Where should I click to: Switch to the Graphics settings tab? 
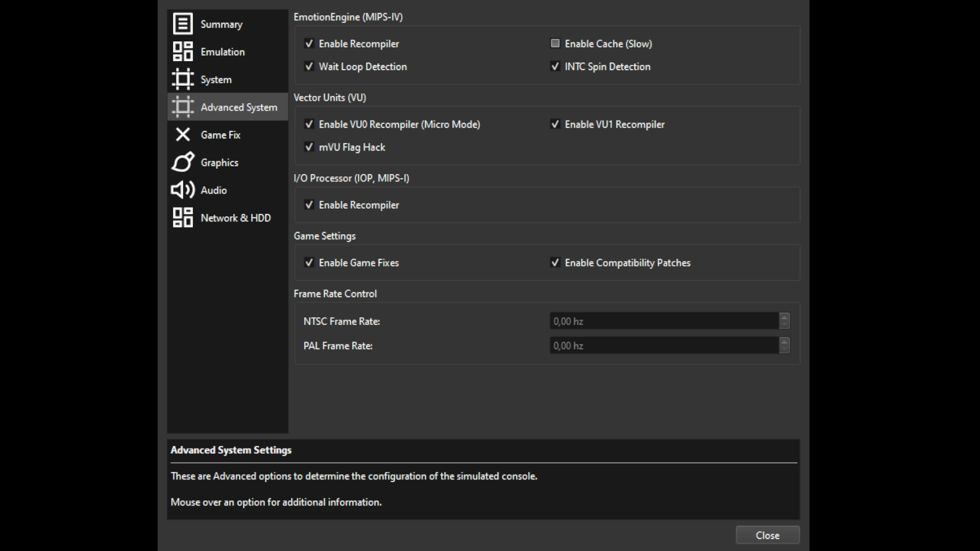pos(219,162)
